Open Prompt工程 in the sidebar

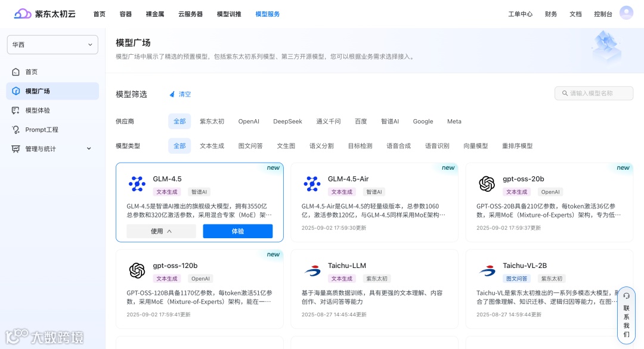(52, 130)
